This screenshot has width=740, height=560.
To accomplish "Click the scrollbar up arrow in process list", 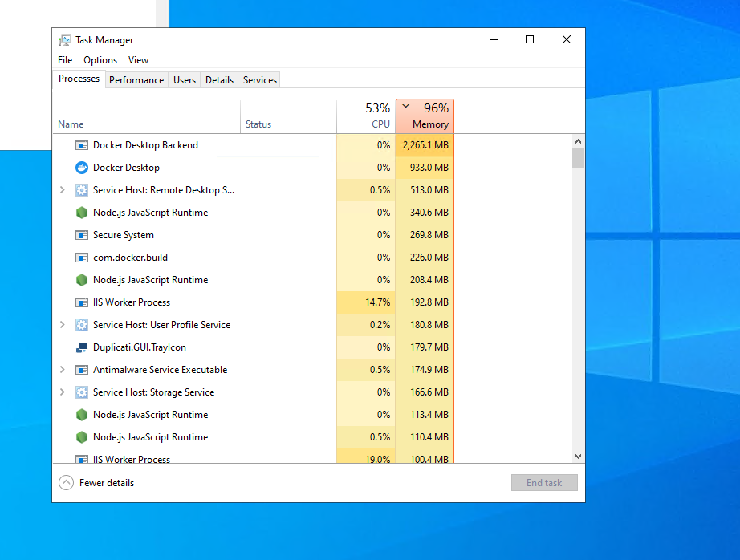I will pyautogui.click(x=578, y=141).
